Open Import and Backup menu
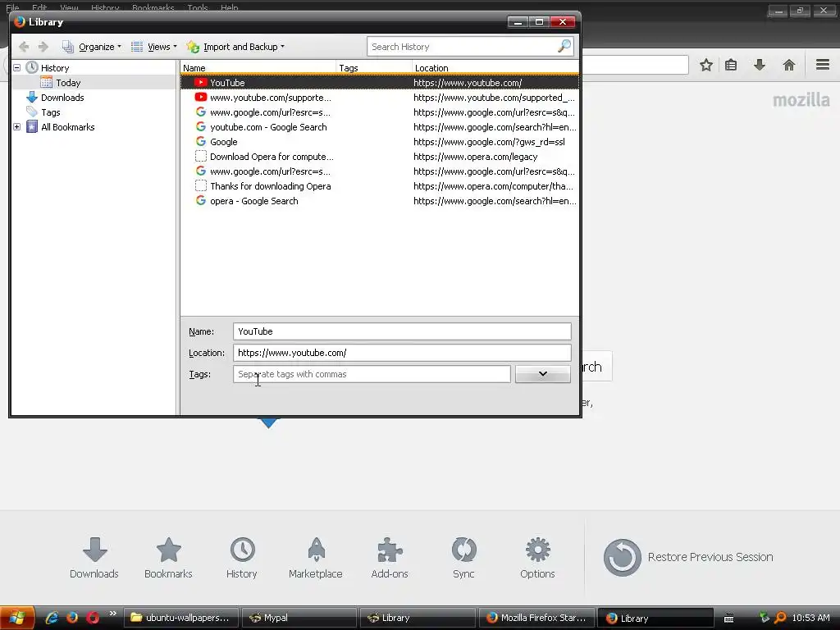The height and width of the screenshot is (630, 840). [235, 47]
